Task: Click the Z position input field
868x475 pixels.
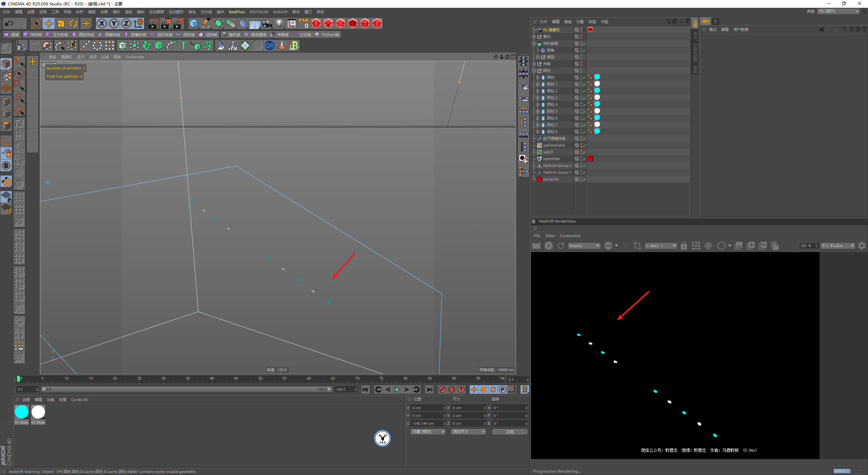Action: (x=427, y=423)
